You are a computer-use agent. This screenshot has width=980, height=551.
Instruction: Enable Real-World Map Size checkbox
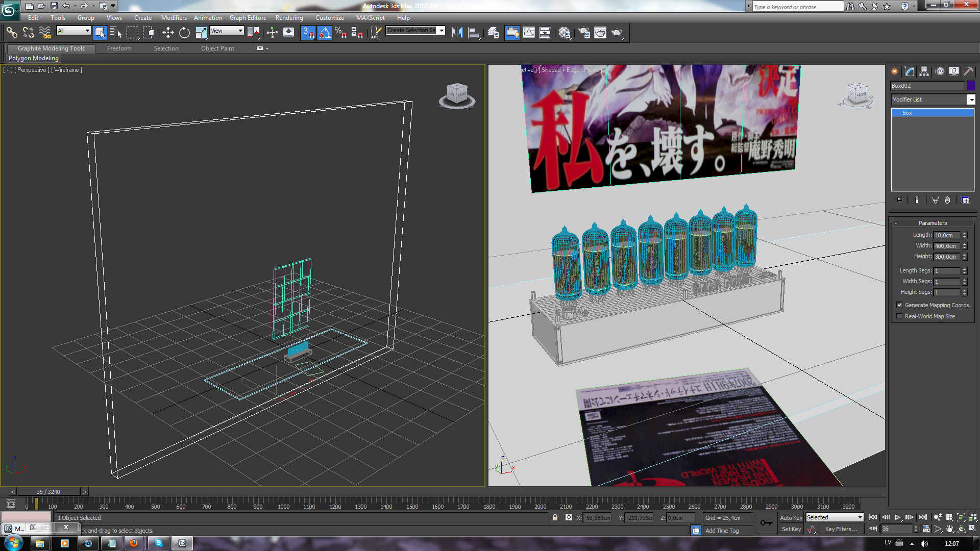[x=900, y=316]
